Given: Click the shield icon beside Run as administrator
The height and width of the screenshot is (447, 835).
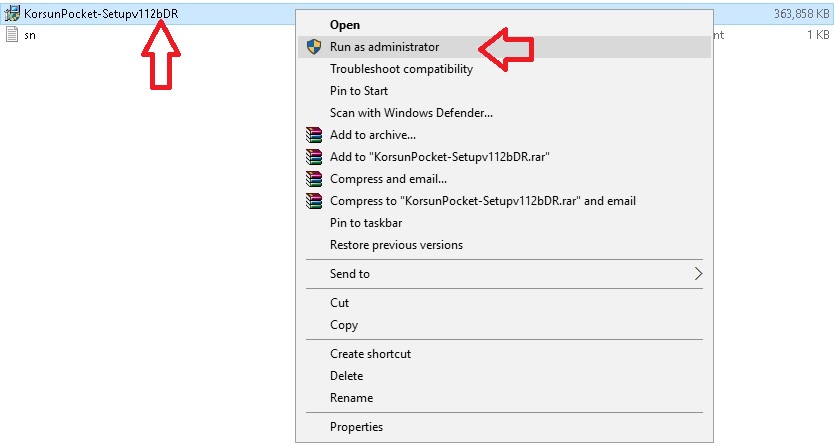Looking at the screenshot, I should (314, 47).
